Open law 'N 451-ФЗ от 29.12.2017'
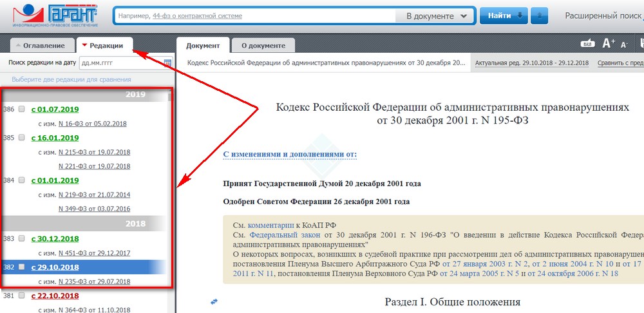 [x=95, y=253]
